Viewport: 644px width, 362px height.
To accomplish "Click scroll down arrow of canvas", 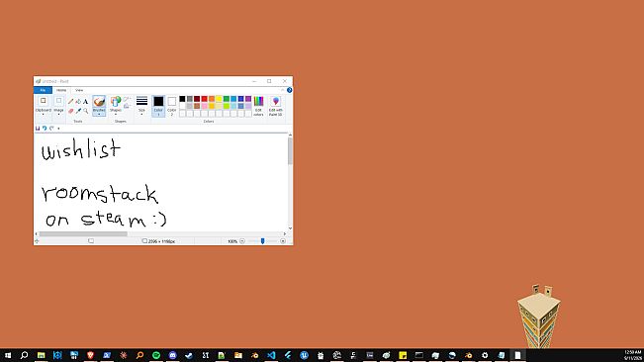I will click(290, 228).
